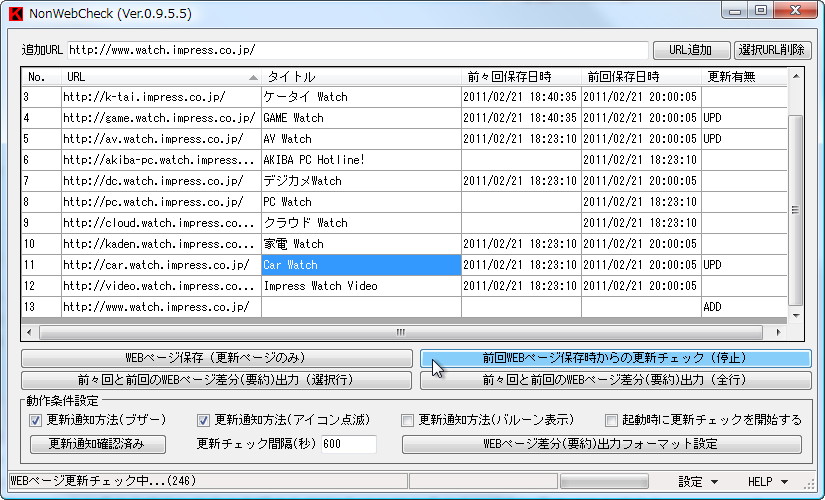
Task: Select the http://www.watch.impress.co.jp/ row 13 cell
Action: (x=161, y=307)
